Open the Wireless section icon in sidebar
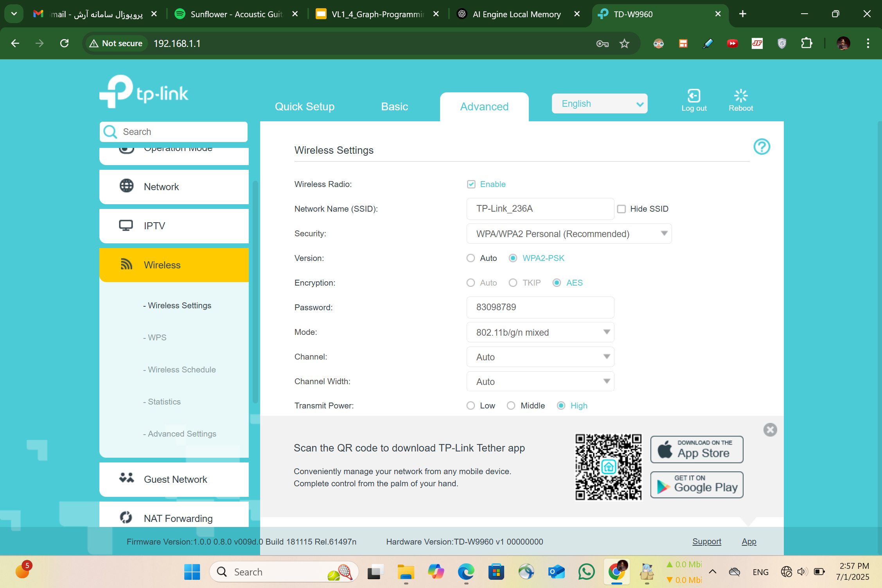 126,264
